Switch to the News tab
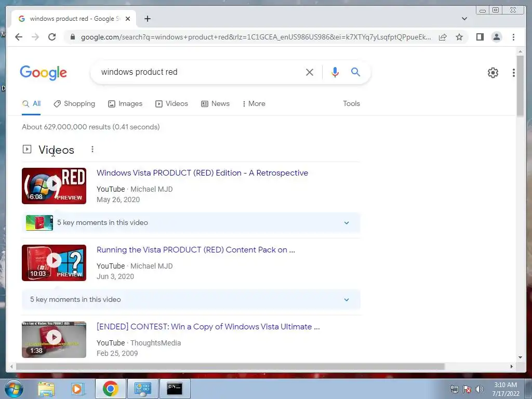 click(x=215, y=104)
